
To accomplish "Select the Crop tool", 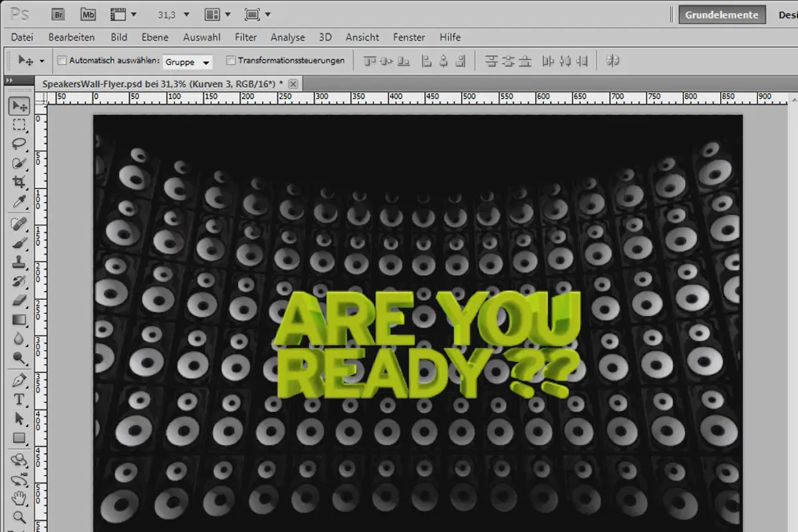I will click(x=19, y=182).
